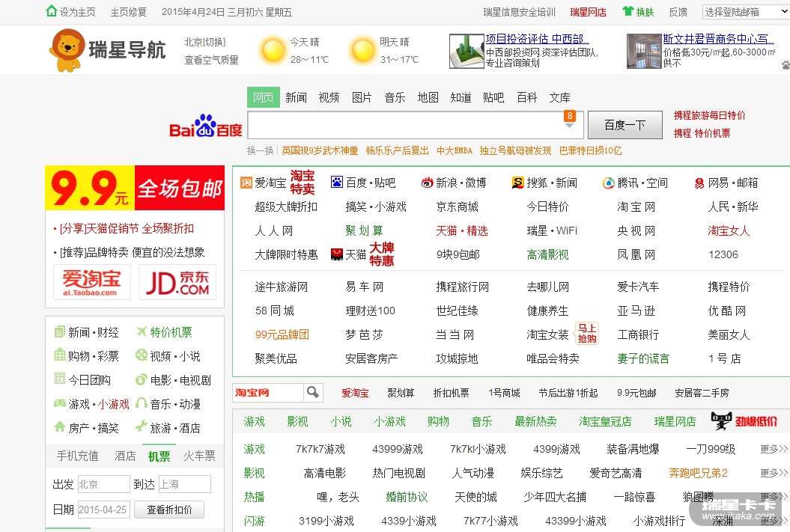
Task: Click 换一换 to refresh hot news
Action: coord(260,150)
